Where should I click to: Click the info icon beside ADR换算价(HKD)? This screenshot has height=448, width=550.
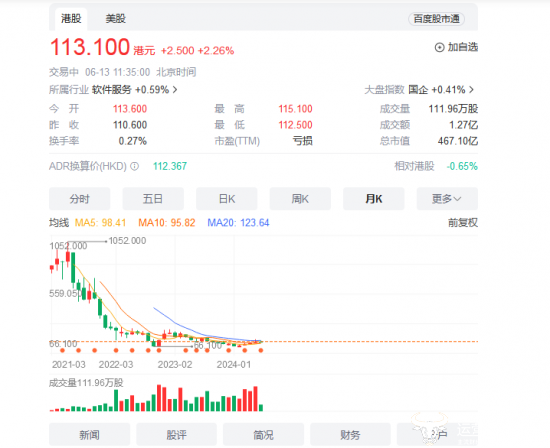135,166
